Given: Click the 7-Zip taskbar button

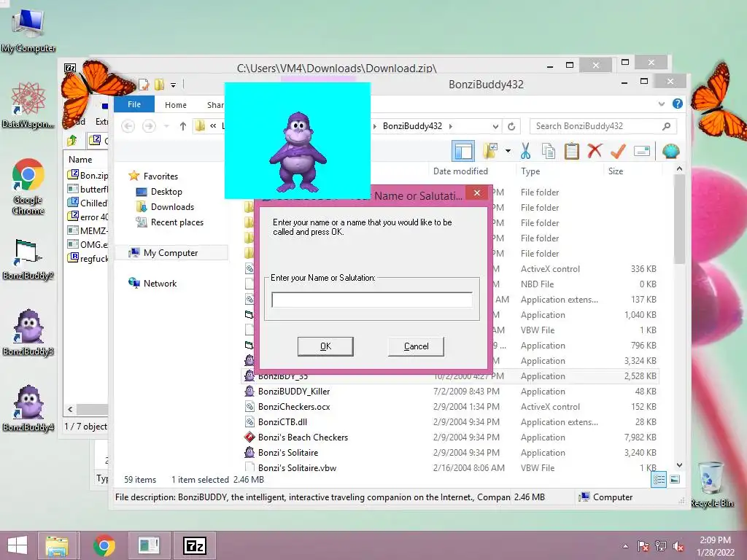Looking at the screenshot, I should pyautogui.click(x=196, y=545).
